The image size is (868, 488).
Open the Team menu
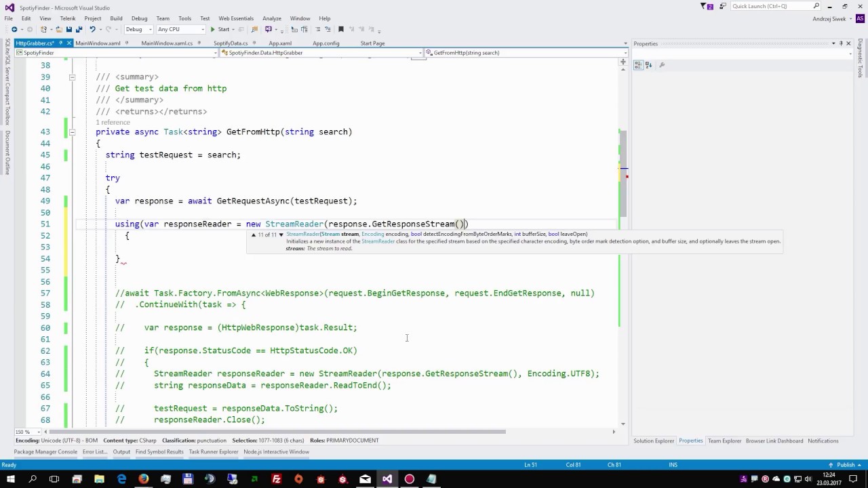tap(163, 18)
